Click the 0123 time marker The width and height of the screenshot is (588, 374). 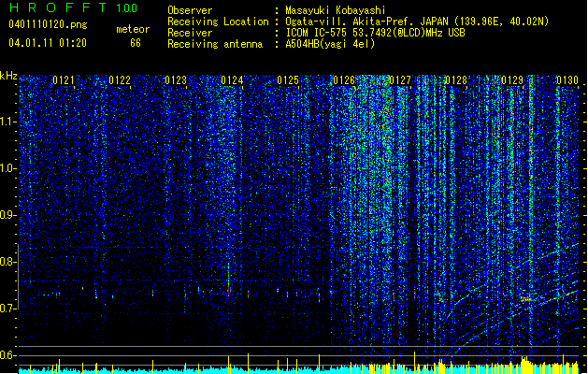pos(176,80)
